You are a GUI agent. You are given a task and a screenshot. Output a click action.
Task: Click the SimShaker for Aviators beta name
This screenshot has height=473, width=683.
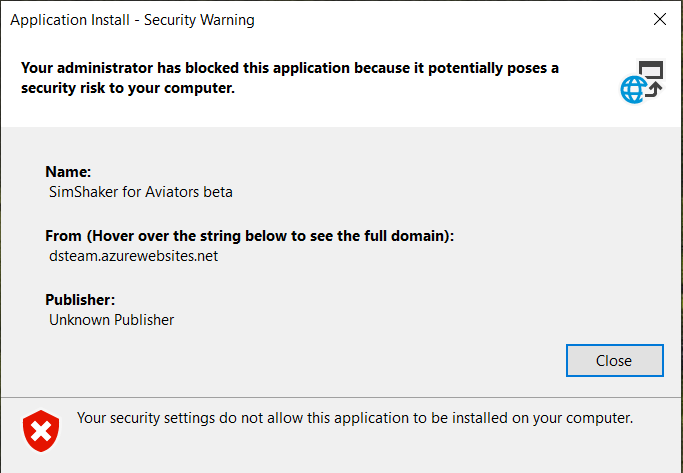tap(141, 192)
